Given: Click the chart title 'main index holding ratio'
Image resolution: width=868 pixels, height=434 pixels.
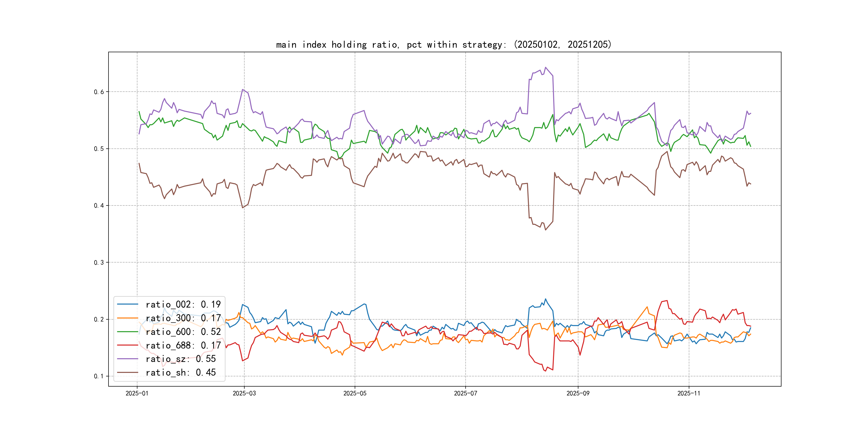Looking at the screenshot, I should point(443,44).
